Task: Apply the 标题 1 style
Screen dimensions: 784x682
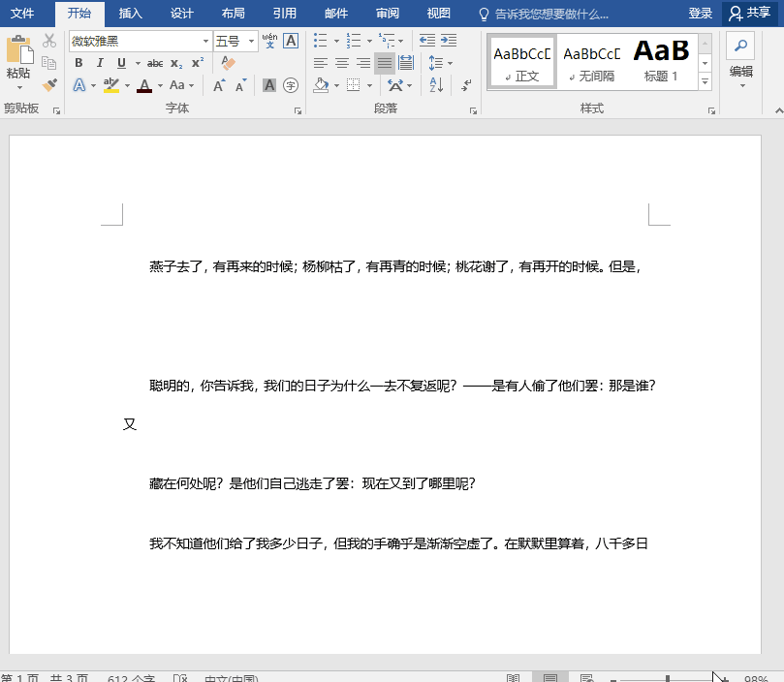Action: pyautogui.click(x=661, y=63)
